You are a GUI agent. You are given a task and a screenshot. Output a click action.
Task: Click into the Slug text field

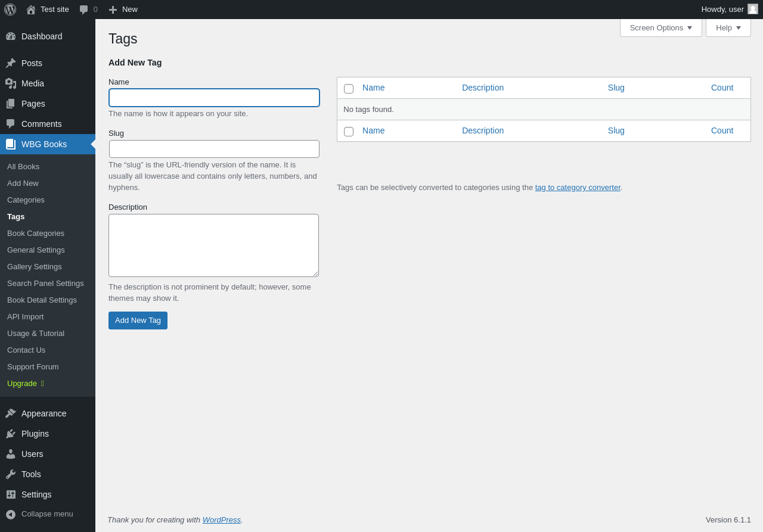coord(214,149)
